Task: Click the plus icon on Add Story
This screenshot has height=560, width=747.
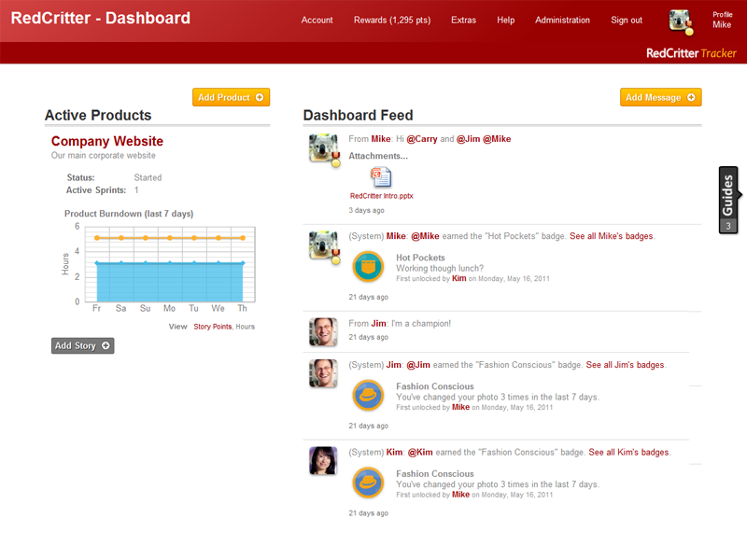Action: [x=106, y=345]
